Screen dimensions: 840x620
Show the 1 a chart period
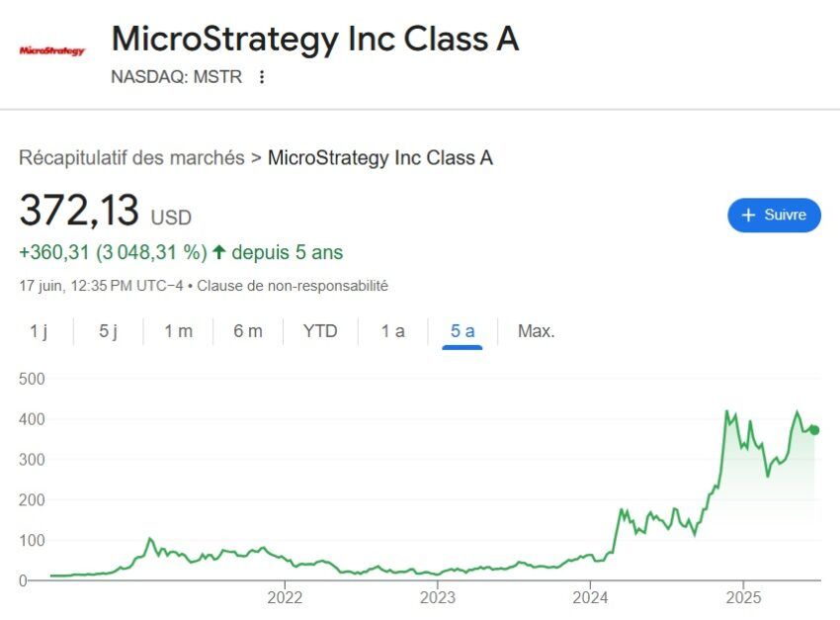pyautogui.click(x=392, y=331)
